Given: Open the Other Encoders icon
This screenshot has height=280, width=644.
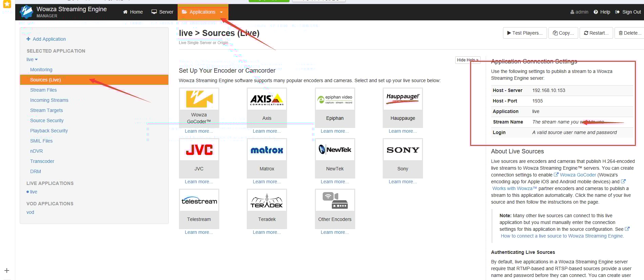Looking at the screenshot, I should tap(335, 200).
